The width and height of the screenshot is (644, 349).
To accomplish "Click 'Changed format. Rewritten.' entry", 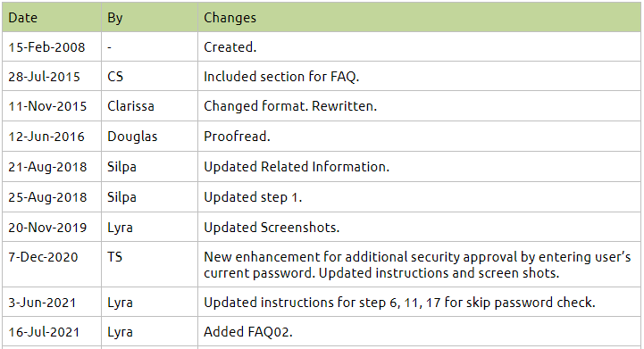I will click(x=290, y=106).
